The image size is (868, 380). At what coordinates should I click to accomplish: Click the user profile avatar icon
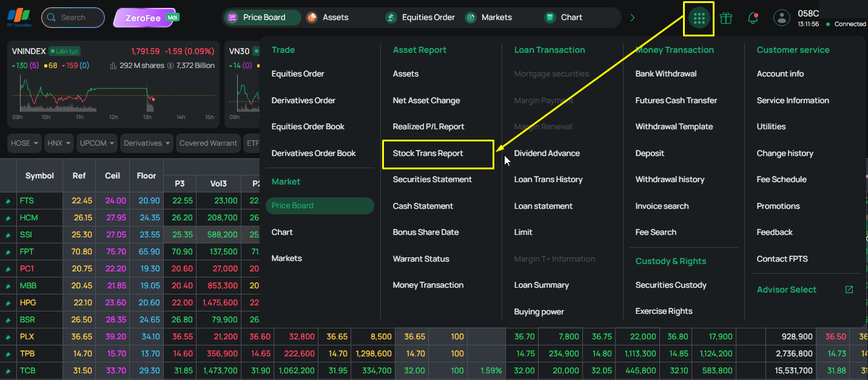[x=782, y=18]
